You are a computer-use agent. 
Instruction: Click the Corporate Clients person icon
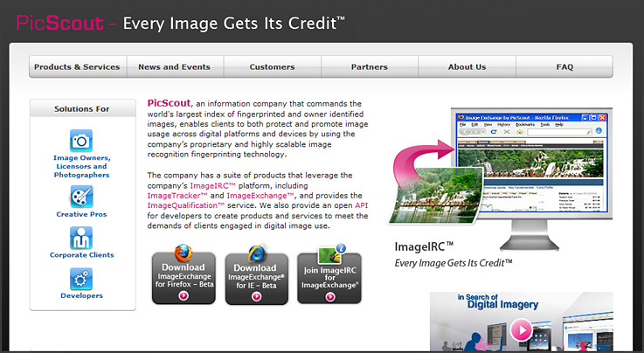click(x=81, y=238)
